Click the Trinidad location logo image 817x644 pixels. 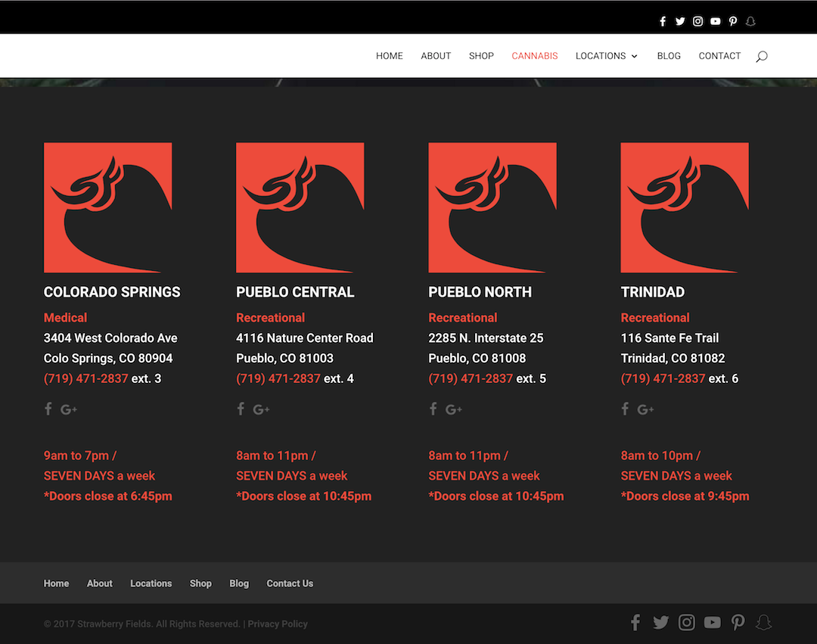tap(685, 207)
